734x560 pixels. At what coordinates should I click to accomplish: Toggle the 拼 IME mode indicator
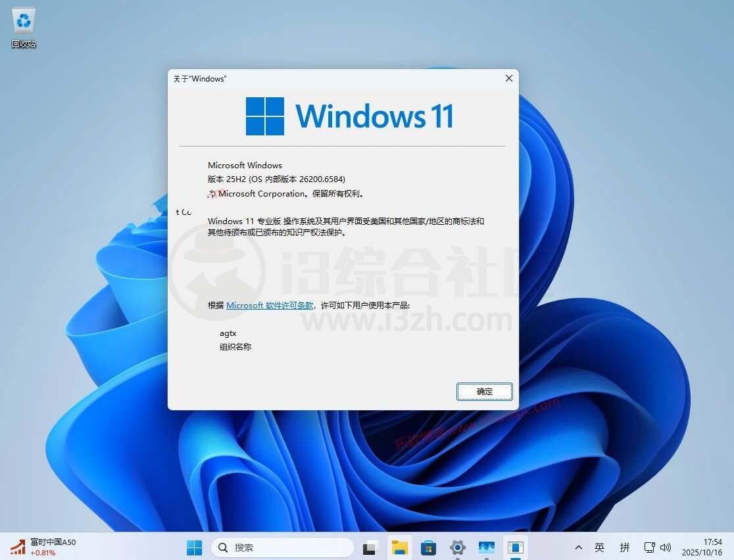624,547
